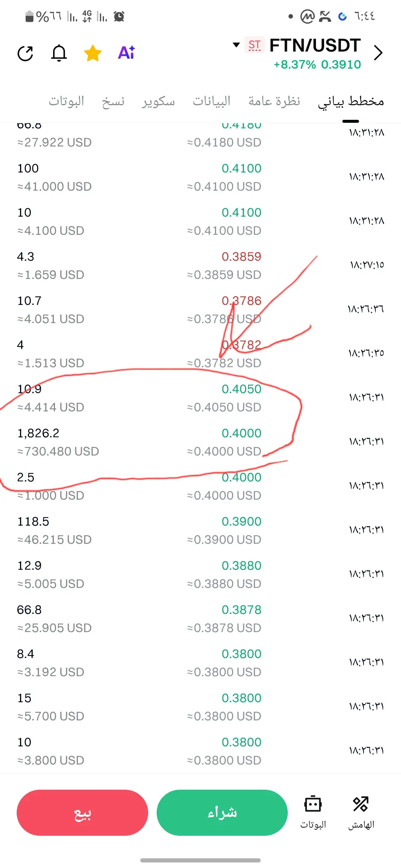Open the نسخ tab

click(x=113, y=101)
